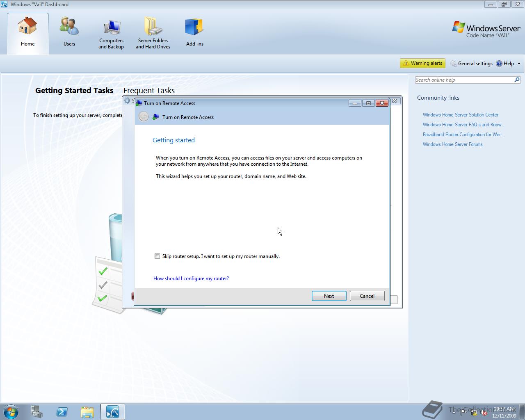Click the Remote Access icon in wizard header
The height and width of the screenshot is (420, 525).
[155, 117]
